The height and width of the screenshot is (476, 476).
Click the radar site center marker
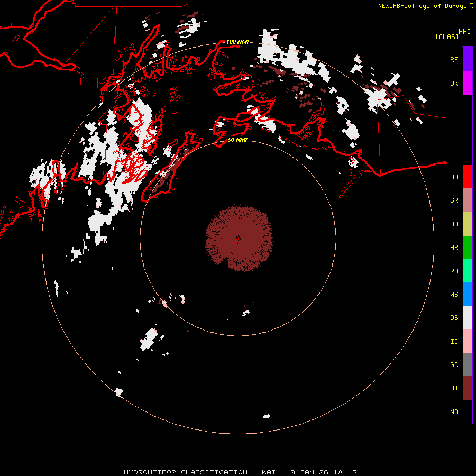coord(237,239)
